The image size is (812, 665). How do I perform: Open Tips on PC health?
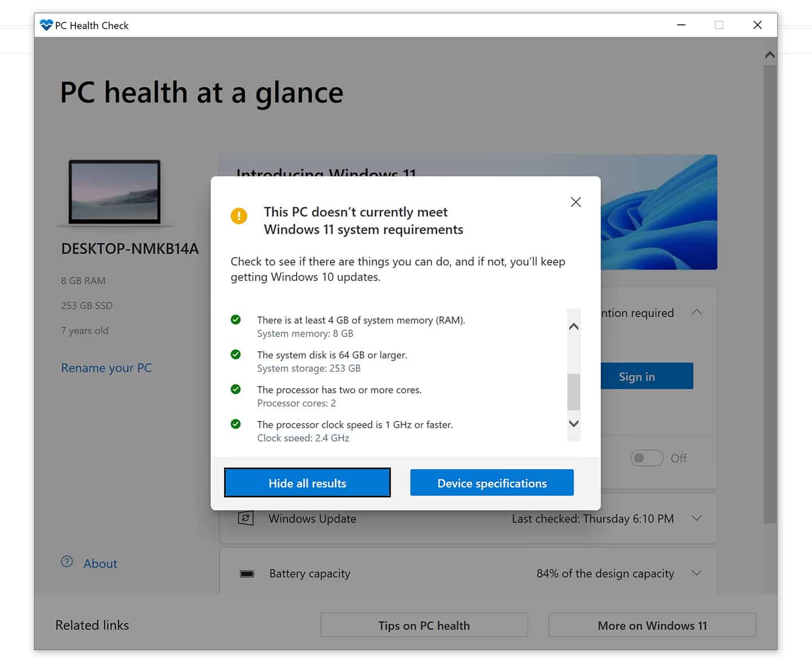pos(424,625)
